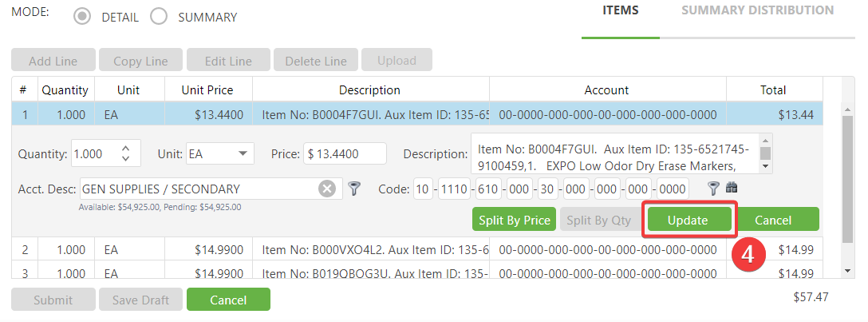Click the filter icon after the Code fields
The width and height of the screenshot is (868, 322).
pyautogui.click(x=714, y=189)
